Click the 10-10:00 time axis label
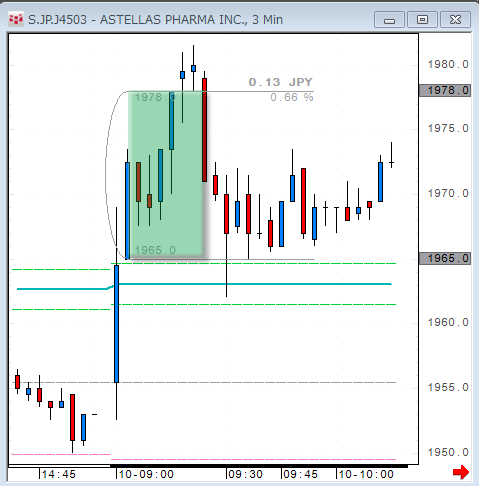This screenshot has width=479, height=486. [366, 474]
